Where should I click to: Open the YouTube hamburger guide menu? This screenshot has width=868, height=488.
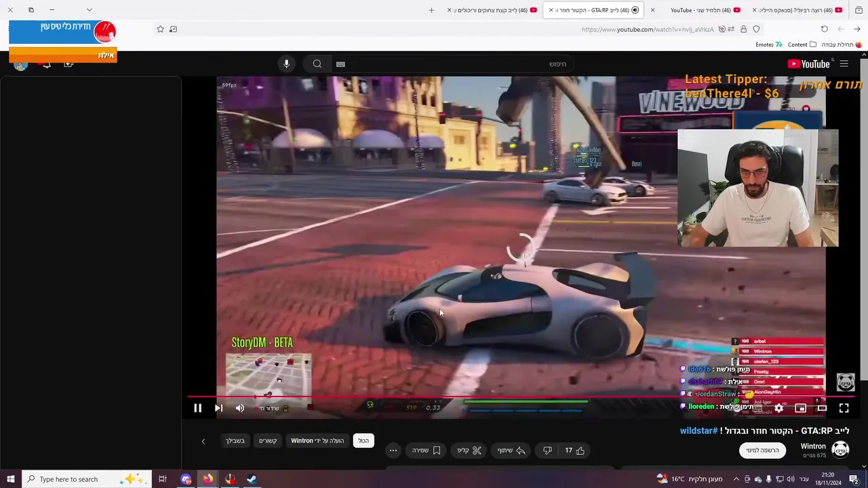tap(844, 64)
